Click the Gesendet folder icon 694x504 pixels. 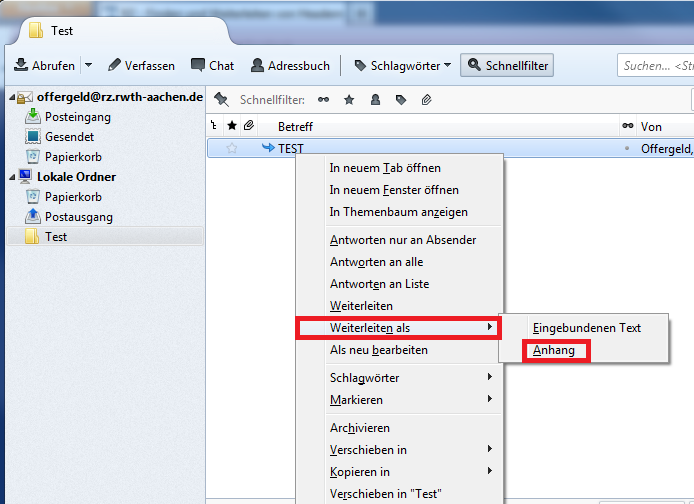(x=32, y=137)
